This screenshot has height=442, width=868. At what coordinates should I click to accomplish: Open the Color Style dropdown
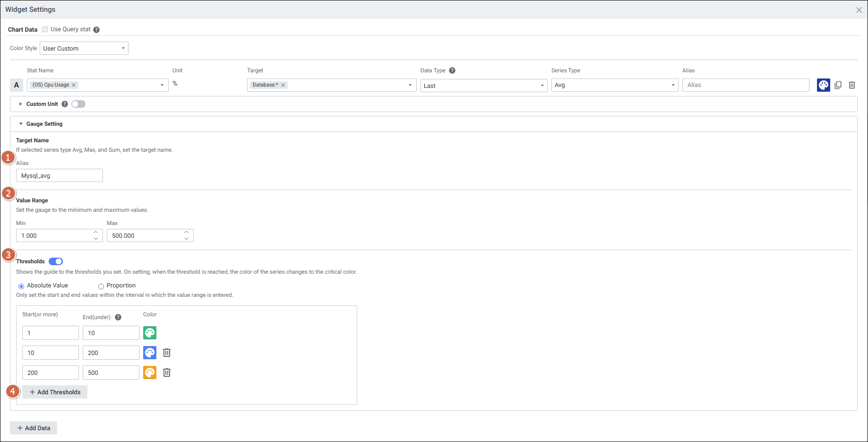tap(84, 48)
